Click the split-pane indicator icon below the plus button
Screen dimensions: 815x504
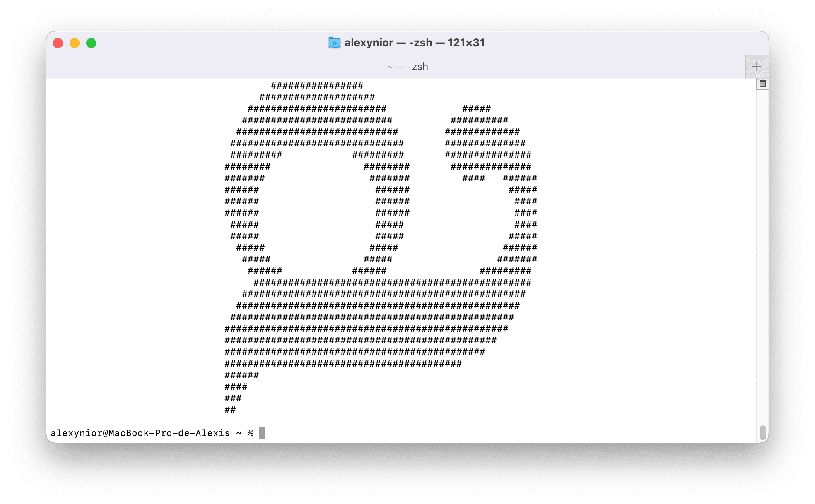click(x=762, y=84)
